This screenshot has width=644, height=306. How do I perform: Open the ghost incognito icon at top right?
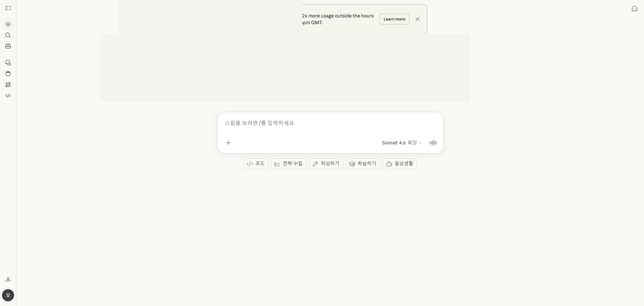[x=635, y=9]
